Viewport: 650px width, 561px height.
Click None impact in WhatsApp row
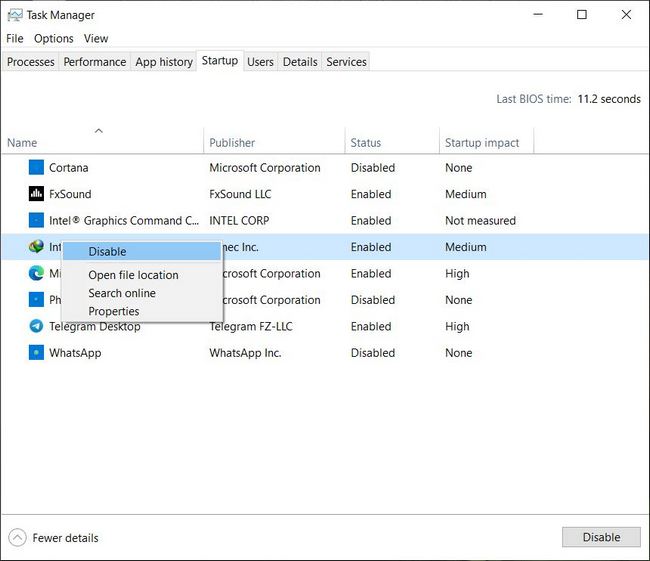coord(458,353)
